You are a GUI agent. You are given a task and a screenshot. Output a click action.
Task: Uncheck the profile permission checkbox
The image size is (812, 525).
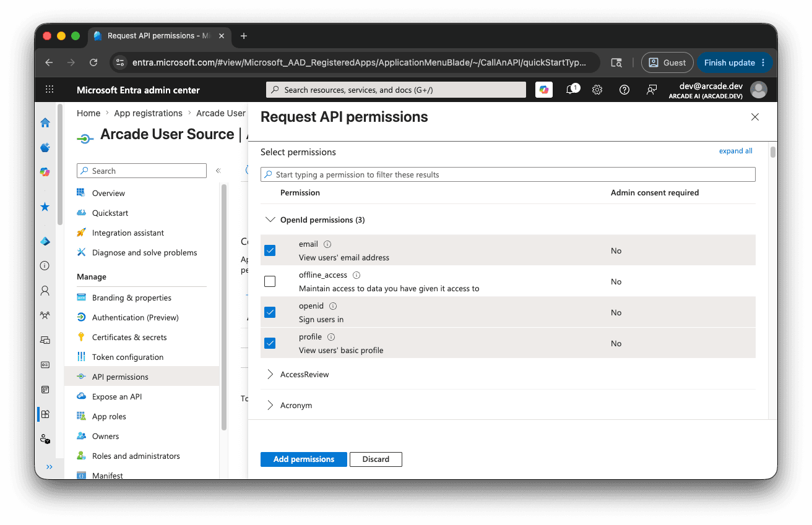pos(270,343)
